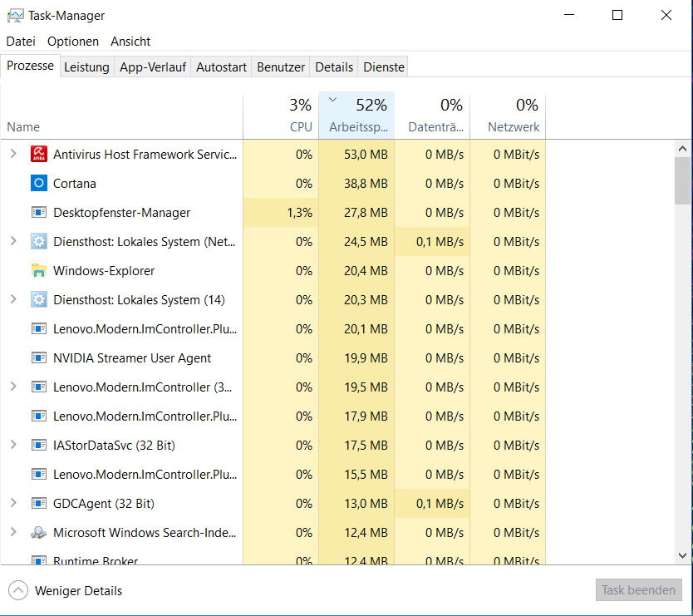Select the Windows-Explorer process name
Image resolution: width=693 pixels, height=616 pixels.
(x=104, y=271)
